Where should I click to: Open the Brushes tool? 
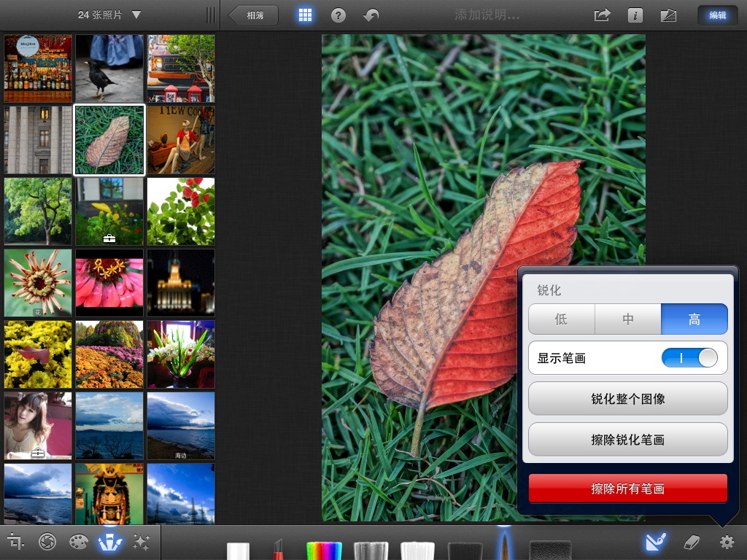[x=110, y=542]
